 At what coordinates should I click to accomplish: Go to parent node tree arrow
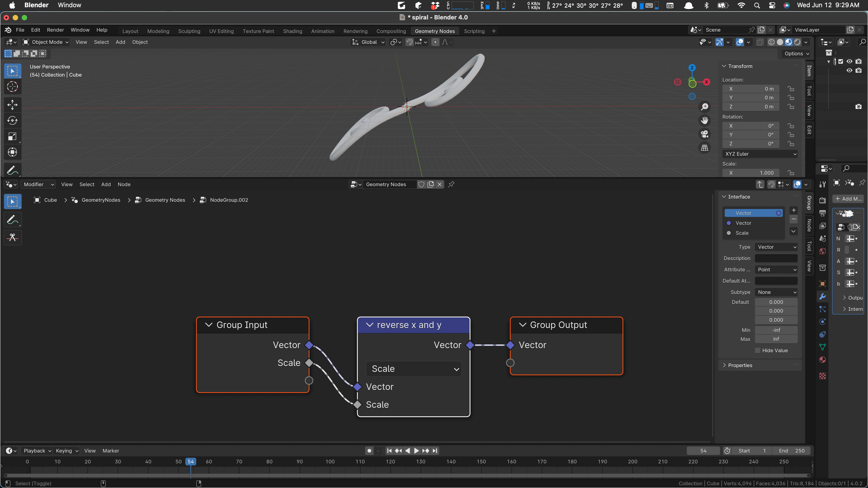(760, 184)
